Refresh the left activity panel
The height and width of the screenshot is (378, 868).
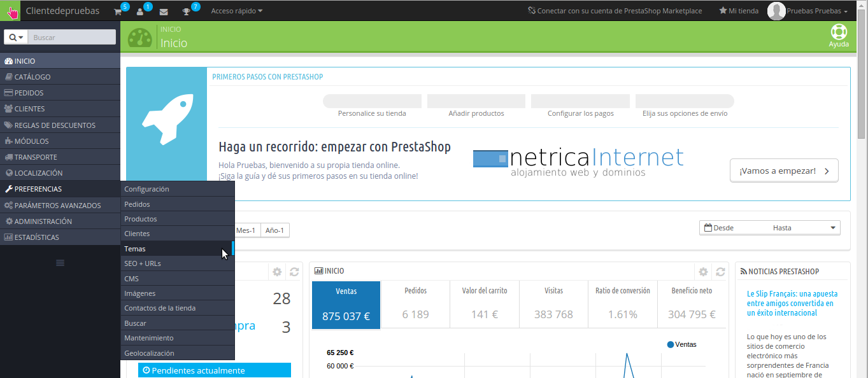tap(294, 272)
